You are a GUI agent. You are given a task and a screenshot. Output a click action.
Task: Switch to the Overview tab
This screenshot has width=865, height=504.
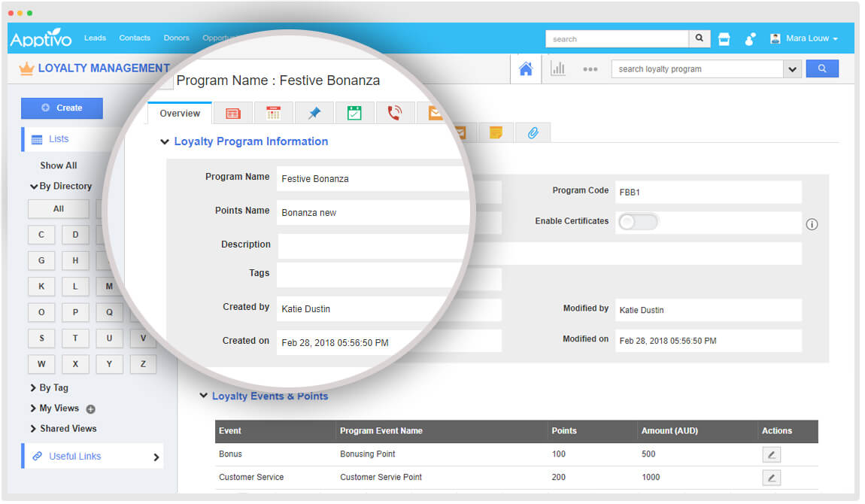pos(181,114)
